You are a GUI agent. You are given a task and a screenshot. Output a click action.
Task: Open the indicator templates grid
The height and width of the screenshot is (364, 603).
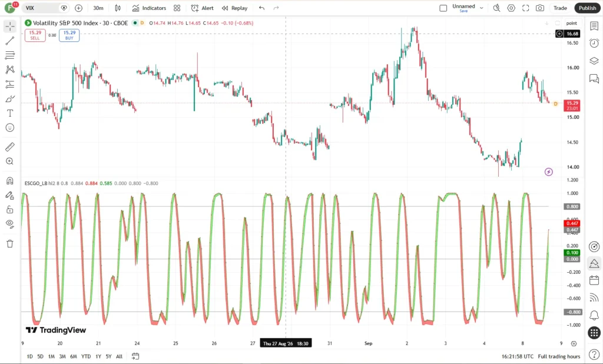[x=177, y=8]
